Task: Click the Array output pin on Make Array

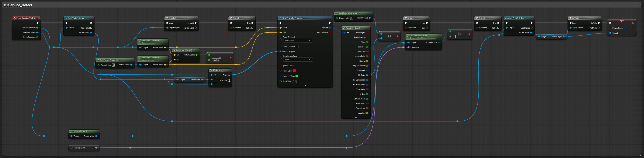Action: [x=229, y=75]
